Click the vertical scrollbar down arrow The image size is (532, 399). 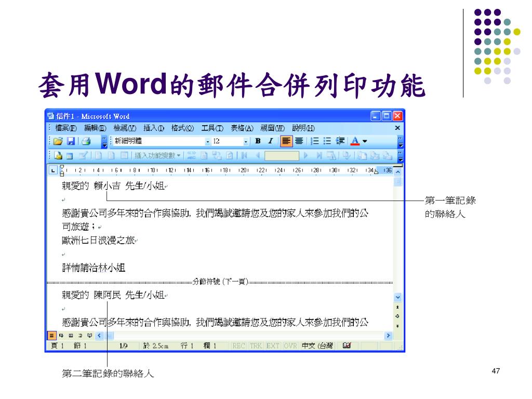[x=397, y=297]
